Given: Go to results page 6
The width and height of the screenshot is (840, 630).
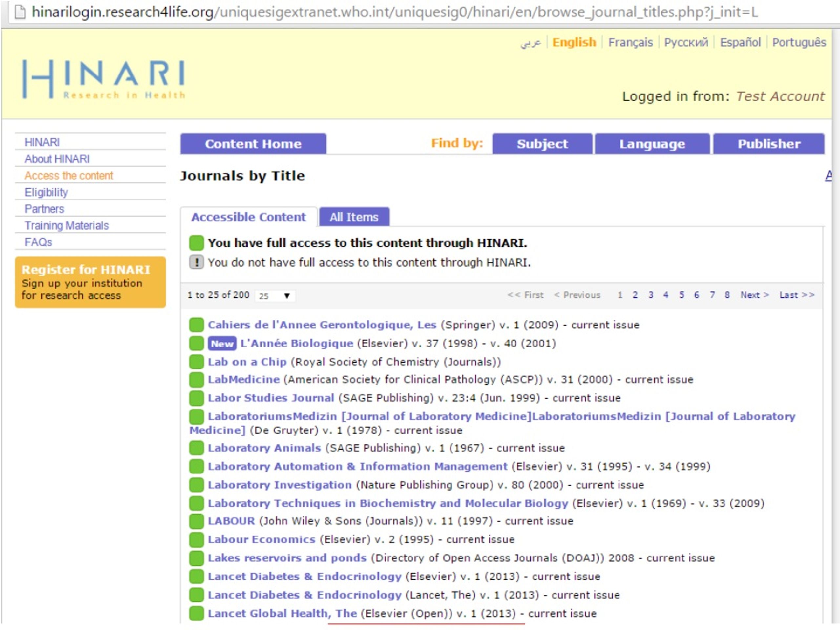Looking at the screenshot, I should [697, 295].
